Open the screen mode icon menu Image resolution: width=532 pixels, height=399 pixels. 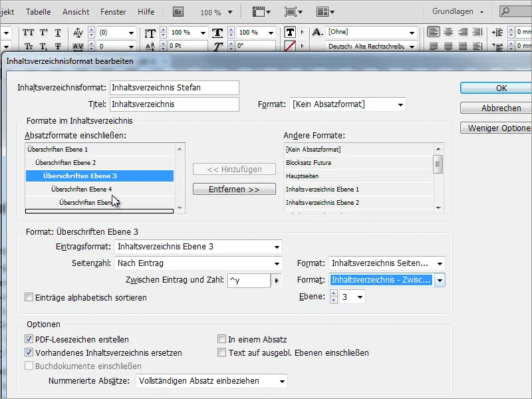(x=293, y=12)
